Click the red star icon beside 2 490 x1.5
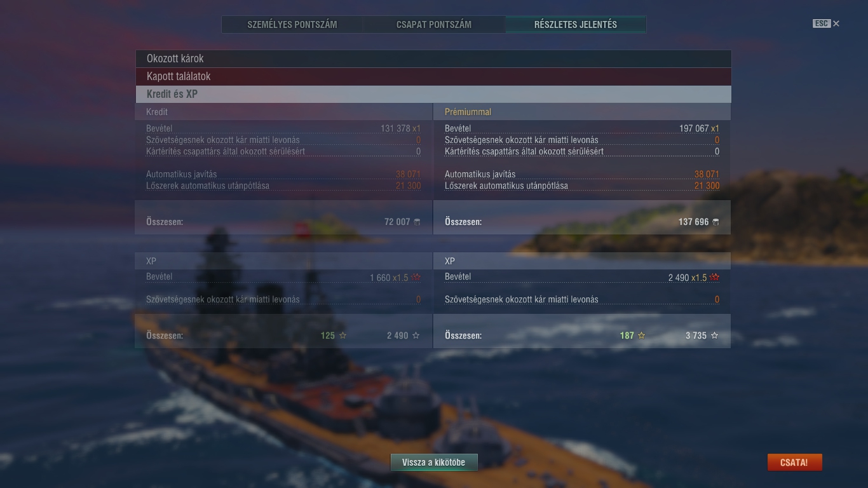 point(715,277)
